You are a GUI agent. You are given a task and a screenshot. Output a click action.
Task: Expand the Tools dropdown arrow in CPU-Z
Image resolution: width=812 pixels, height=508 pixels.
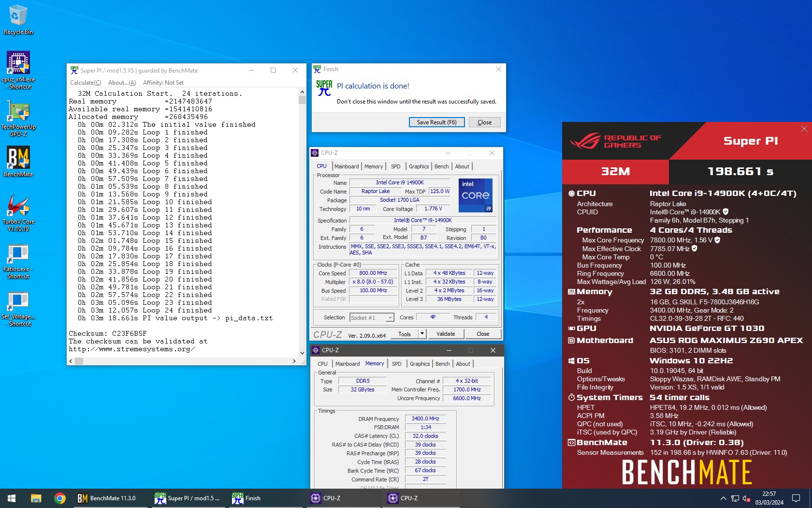pos(422,334)
